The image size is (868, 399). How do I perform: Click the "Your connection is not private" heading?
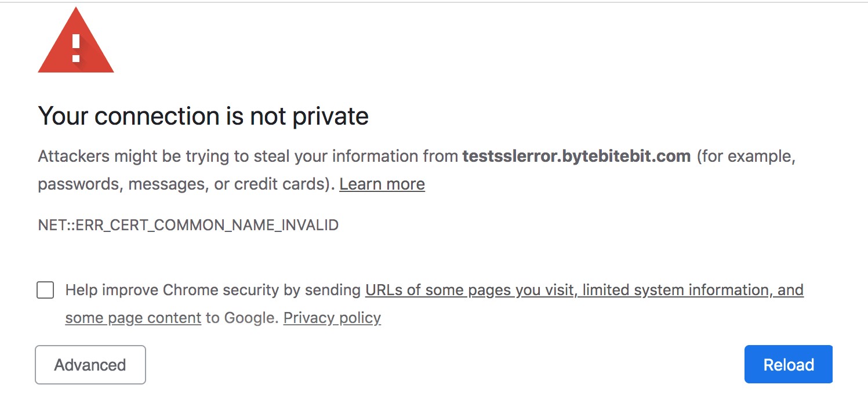(x=204, y=117)
